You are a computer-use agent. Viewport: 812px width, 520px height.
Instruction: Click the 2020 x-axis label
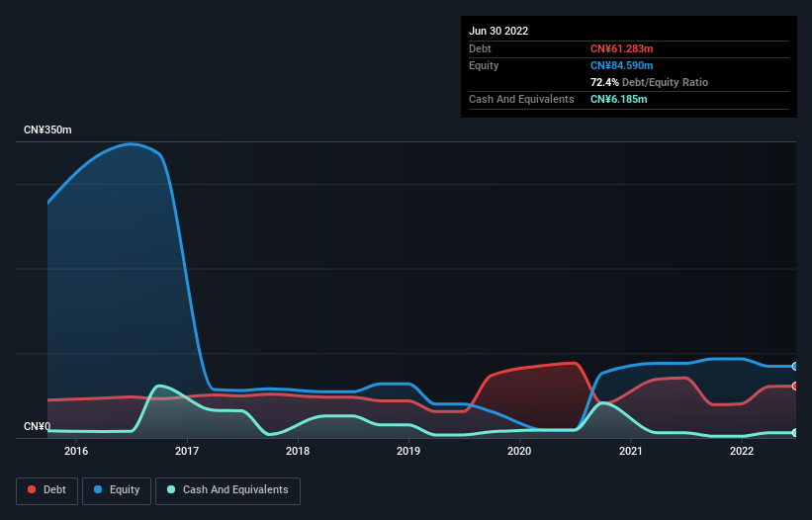519,451
